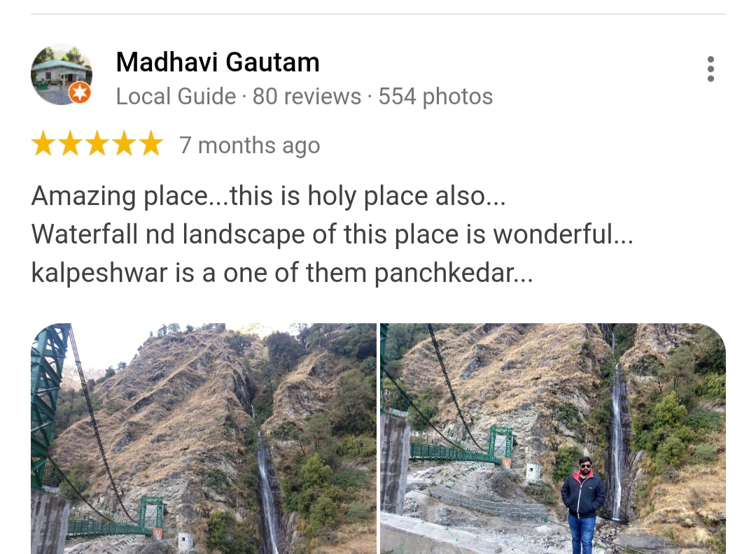Image resolution: width=756 pixels, height=554 pixels.
Task: Tap Madhavi Gautam's profile picture
Action: [x=61, y=74]
